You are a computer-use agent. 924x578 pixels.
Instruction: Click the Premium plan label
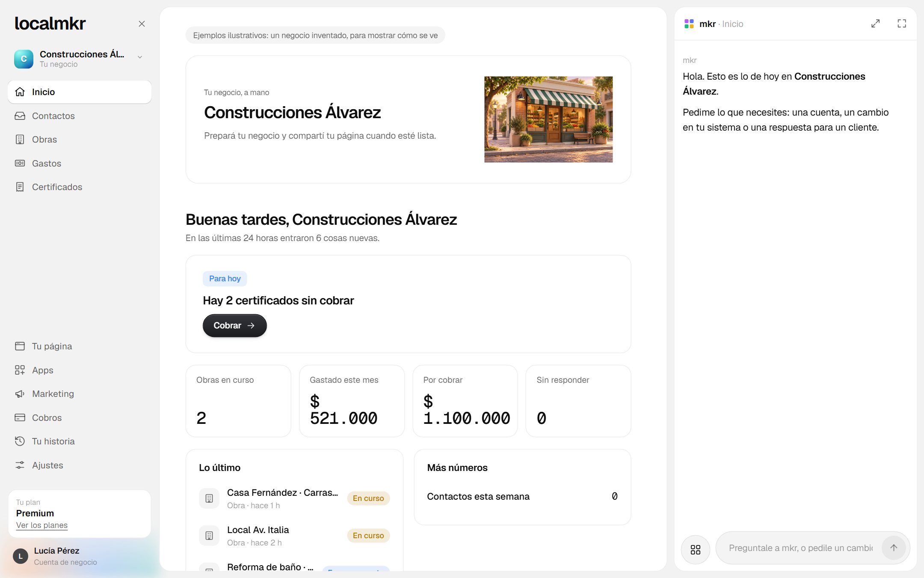click(x=35, y=513)
